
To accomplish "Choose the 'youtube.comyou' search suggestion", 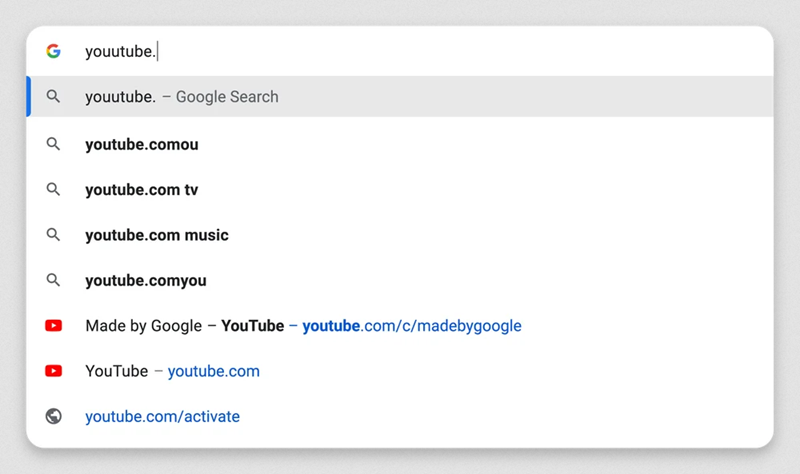I will point(146,281).
